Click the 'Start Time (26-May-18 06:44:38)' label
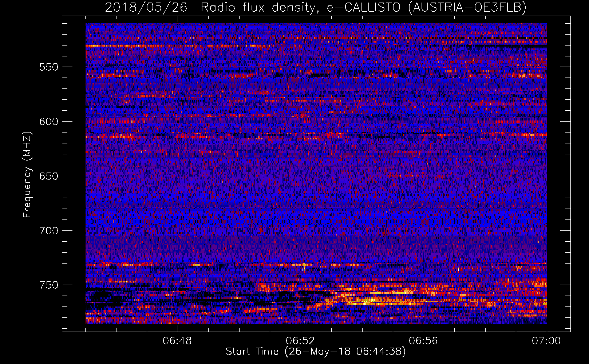589x364 pixels. click(316, 352)
